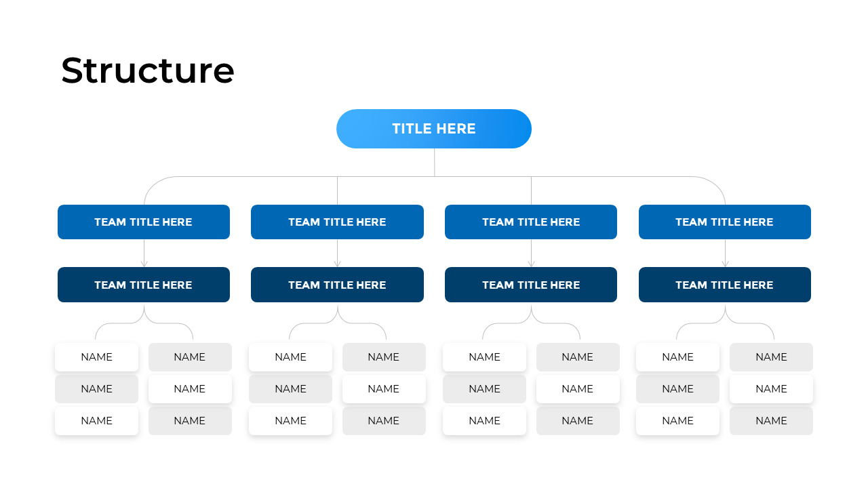
Task: Click the blue TITLE HERE header shape
Action: click(434, 129)
